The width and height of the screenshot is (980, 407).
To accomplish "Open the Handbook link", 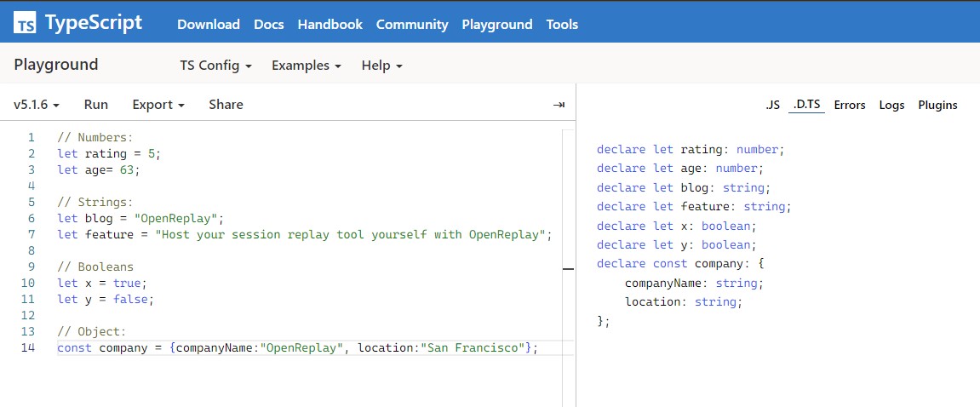I will (x=330, y=25).
